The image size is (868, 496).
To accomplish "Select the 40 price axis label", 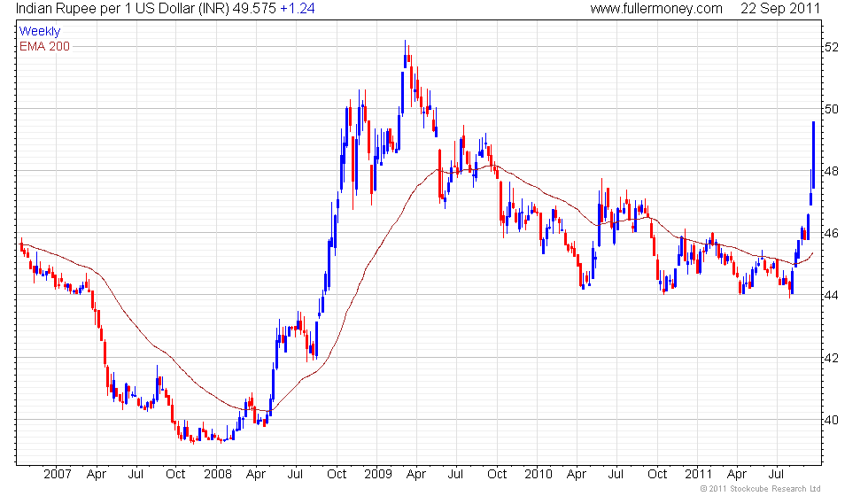I will tap(831, 420).
